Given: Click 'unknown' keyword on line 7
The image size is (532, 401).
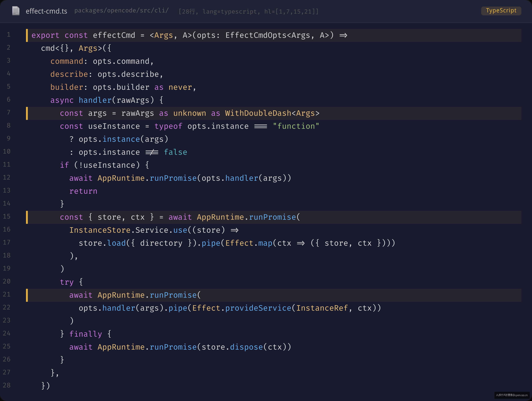Looking at the screenshot, I should [189, 113].
